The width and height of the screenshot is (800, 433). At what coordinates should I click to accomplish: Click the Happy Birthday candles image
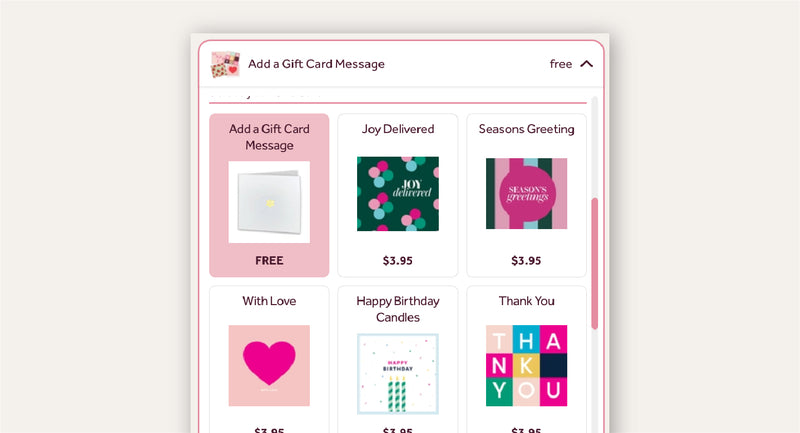(x=397, y=374)
